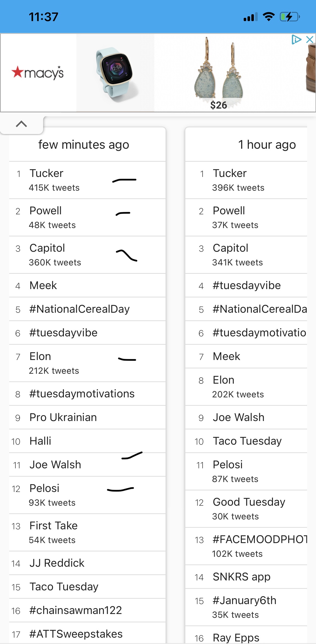Select the JJ Reddick trend
Image resolution: width=316 pixels, height=644 pixels.
coord(87,563)
